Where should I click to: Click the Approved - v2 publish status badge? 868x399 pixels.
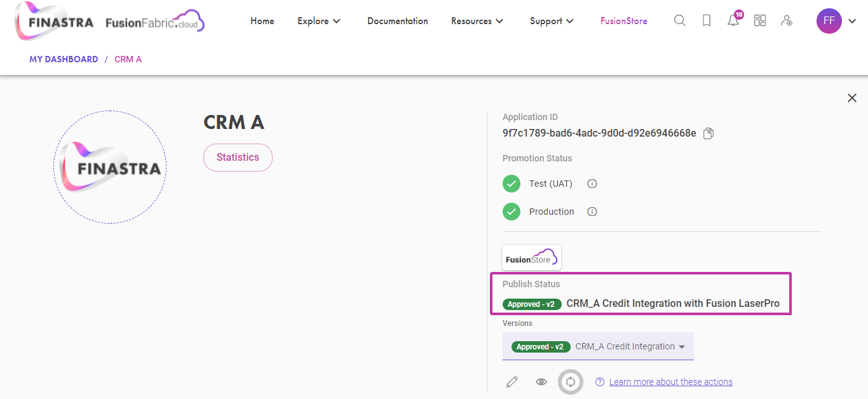532,304
